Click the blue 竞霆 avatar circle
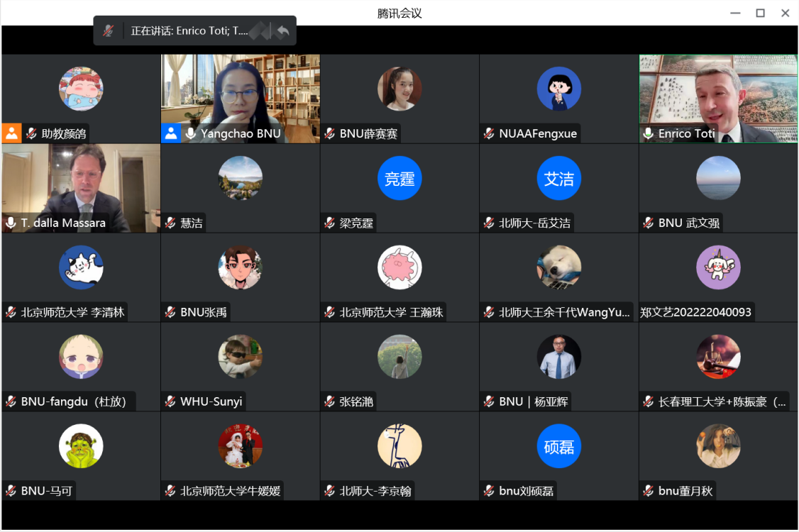Screen dimensions: 799x532 click(399, 179)
